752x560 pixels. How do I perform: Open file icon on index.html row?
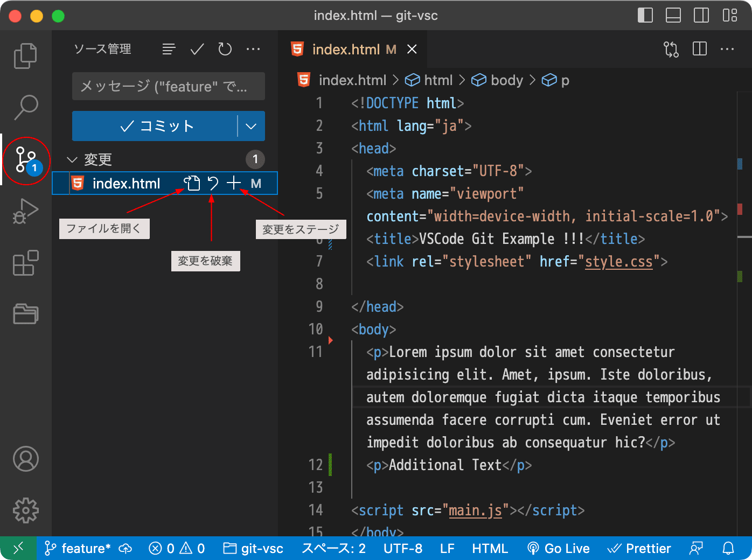pyautogui.click(x=192, y=184)
